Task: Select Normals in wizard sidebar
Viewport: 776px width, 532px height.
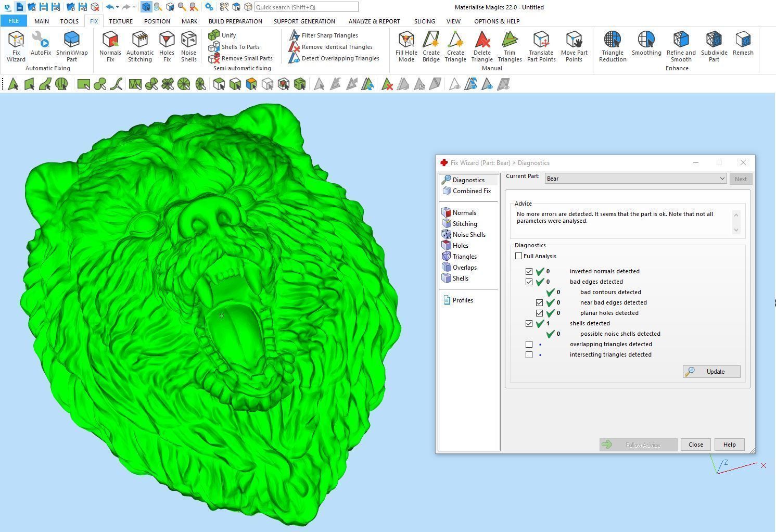Action: tap(459, 213)
